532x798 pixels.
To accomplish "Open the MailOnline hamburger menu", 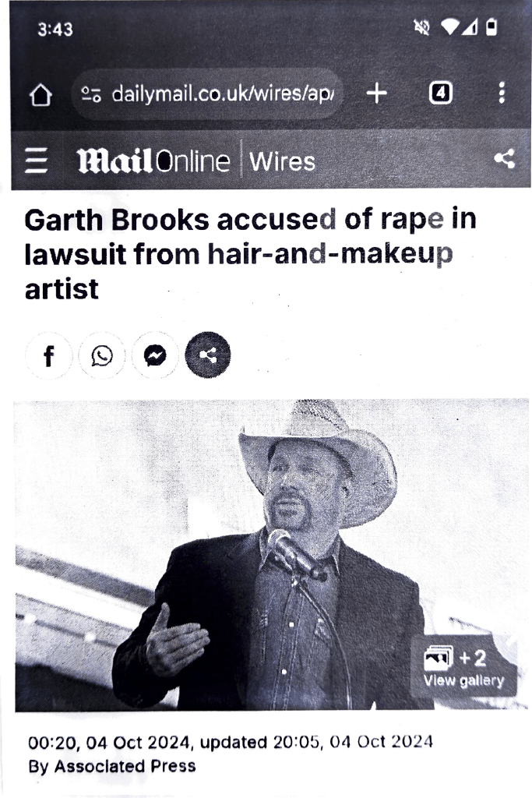I will 37,161.
